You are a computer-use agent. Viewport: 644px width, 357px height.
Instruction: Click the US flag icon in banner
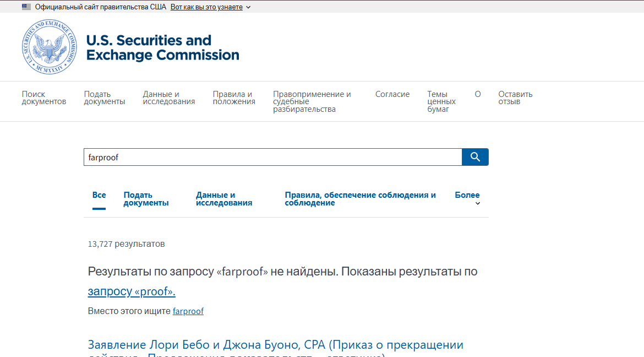click(x=26, y=7)
